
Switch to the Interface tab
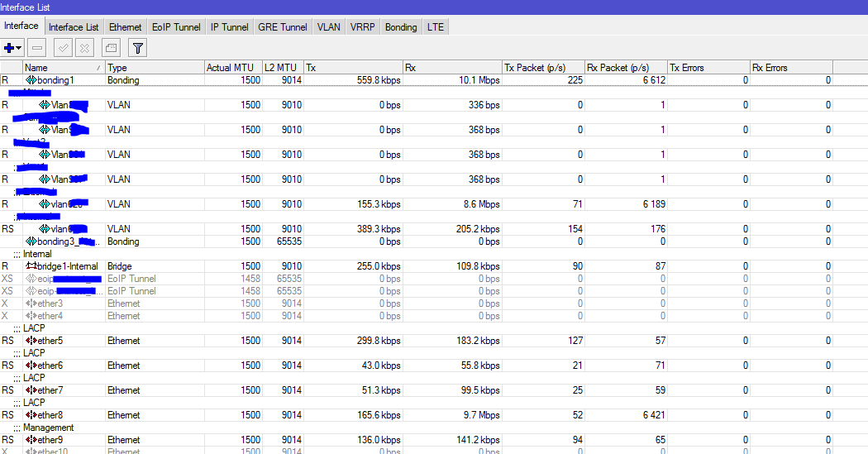coord(21,26)
